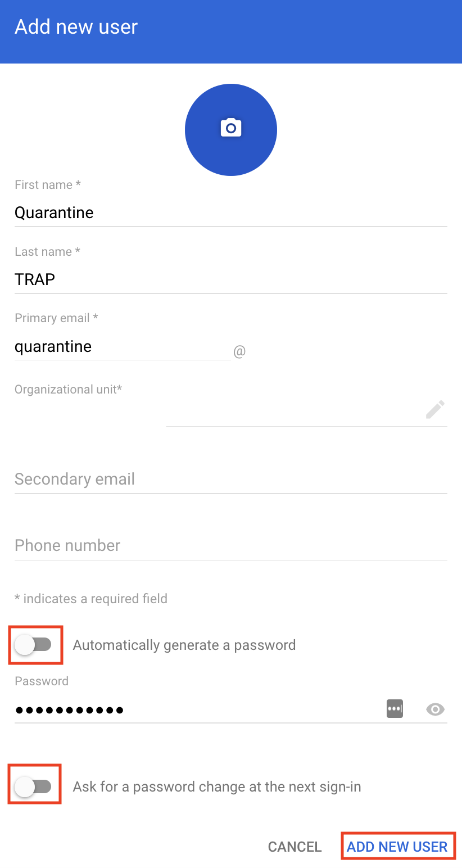Click the 'Automatically generate a password' label text
The width and height of the screenshot is (462, 868).
coord(184,645)
